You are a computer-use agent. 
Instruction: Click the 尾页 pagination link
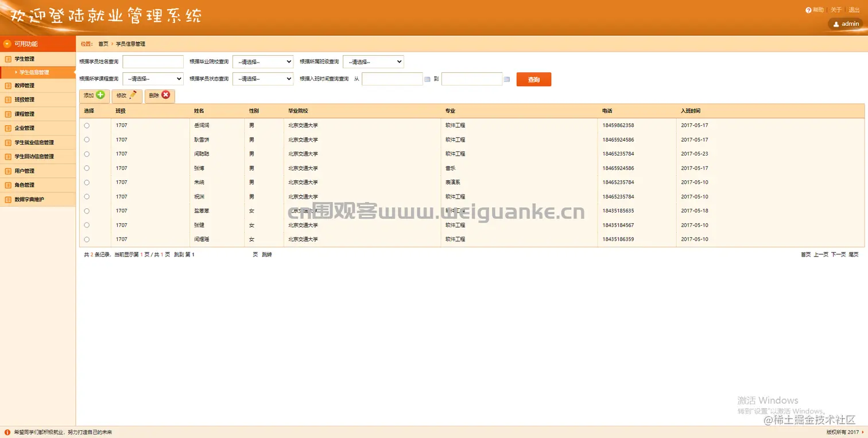854,254
